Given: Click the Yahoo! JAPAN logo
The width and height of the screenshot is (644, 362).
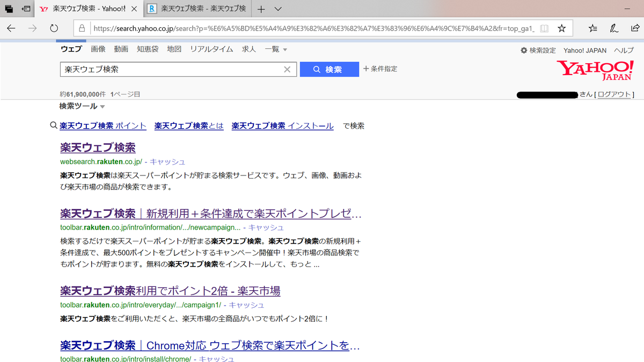Looking at the screenshot, I should tap(595, 70).
